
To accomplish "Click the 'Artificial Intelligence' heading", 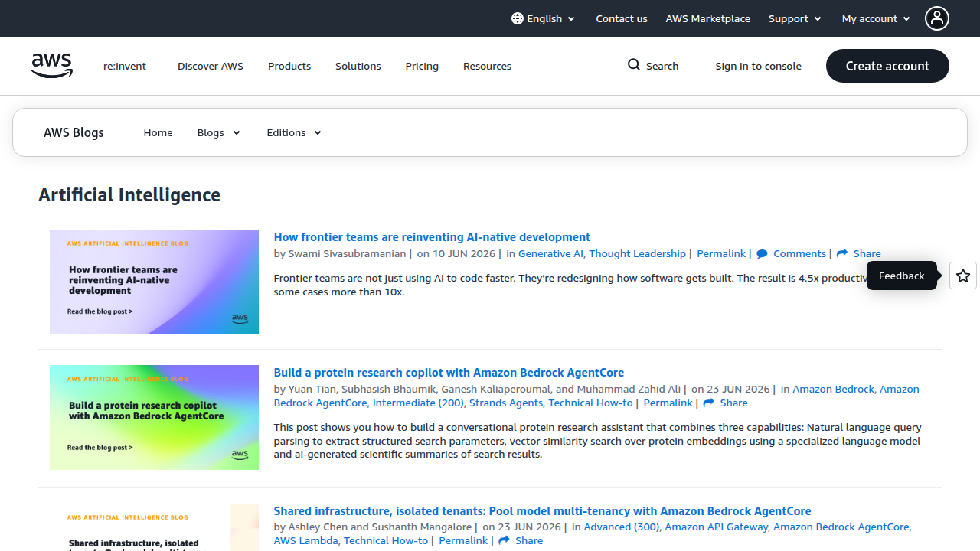I will point(129,195).
